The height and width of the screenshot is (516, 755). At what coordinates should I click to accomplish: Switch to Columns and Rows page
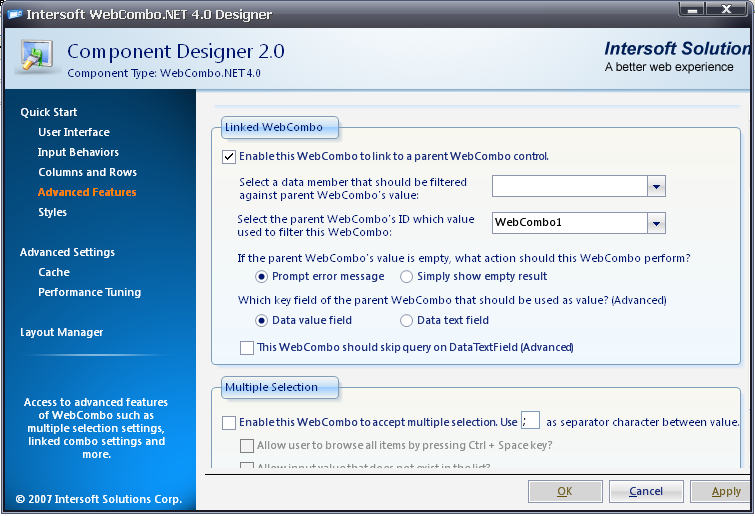88,172
